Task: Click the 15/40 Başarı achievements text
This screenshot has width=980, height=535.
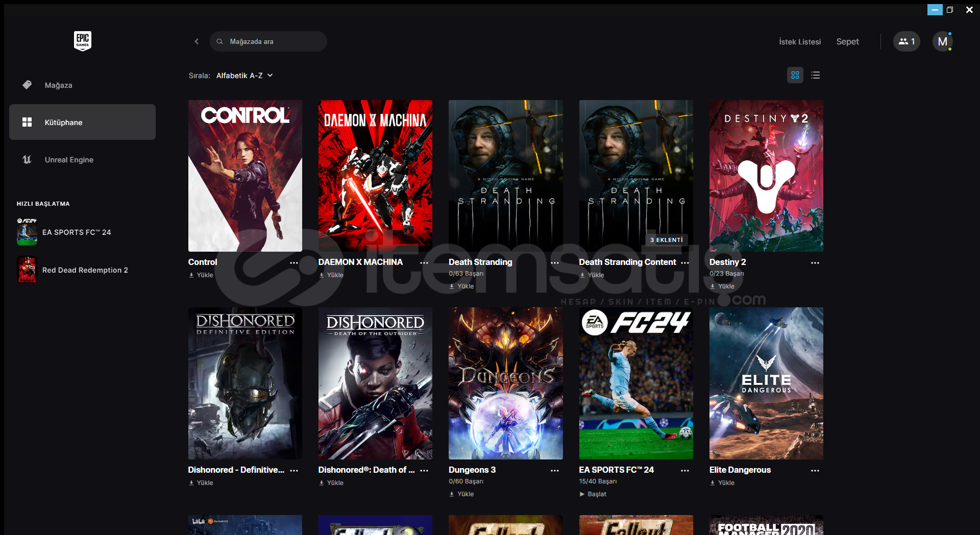Action: [598, 481]
